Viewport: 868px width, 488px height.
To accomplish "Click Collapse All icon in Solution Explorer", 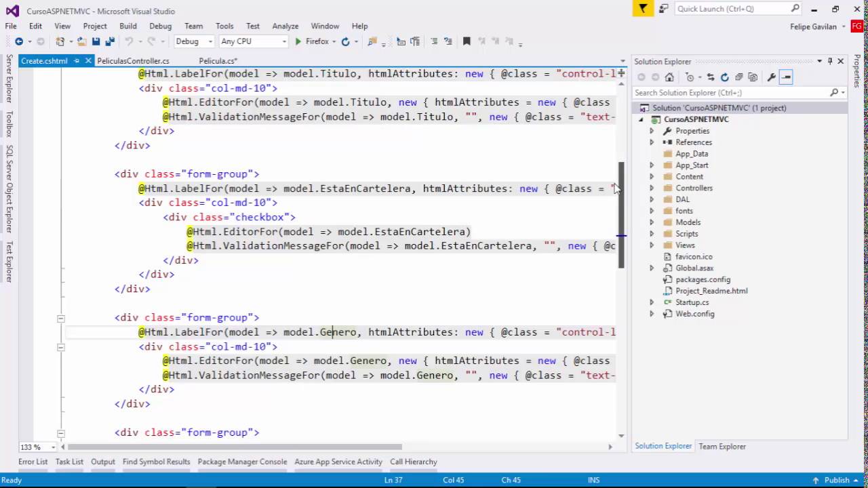I will click(x=738, y=77).
